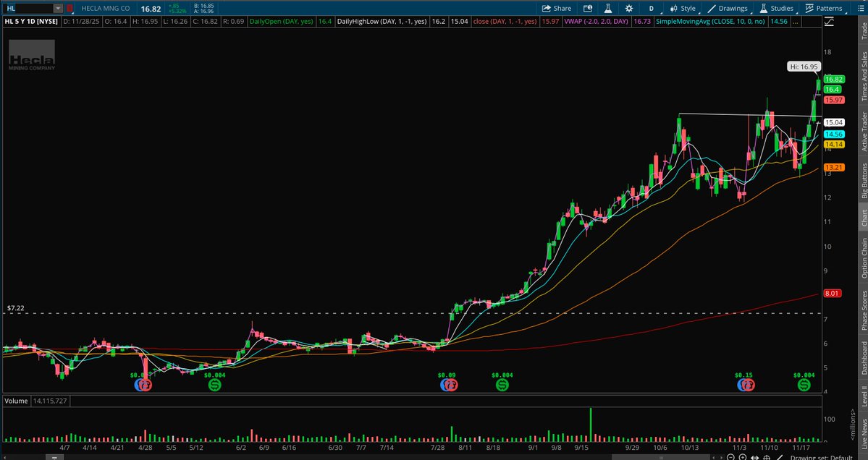This screenshot has width=868, height=460.
Task: Click the dividend icon near 8/18
Action: [502, 385]
